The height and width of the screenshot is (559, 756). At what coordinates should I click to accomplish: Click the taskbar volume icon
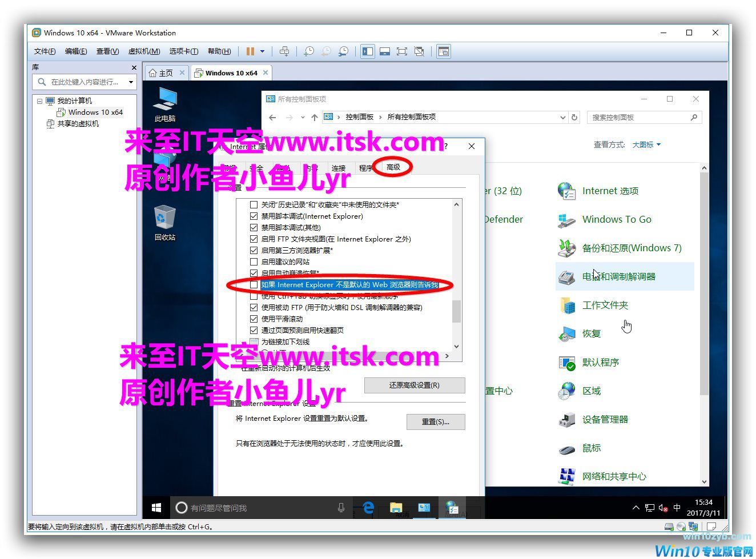(663, 508)
